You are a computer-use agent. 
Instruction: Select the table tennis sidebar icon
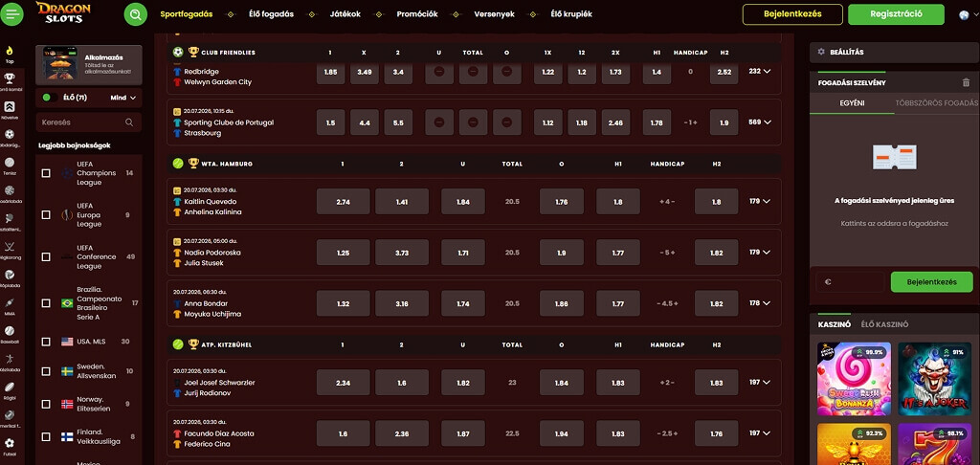pos(10,218)
